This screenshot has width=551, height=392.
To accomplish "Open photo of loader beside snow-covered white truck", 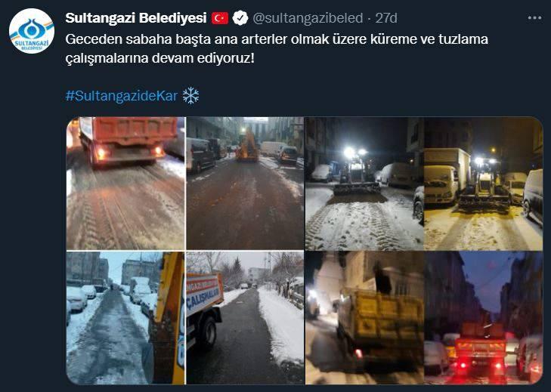I will point(484,184).
